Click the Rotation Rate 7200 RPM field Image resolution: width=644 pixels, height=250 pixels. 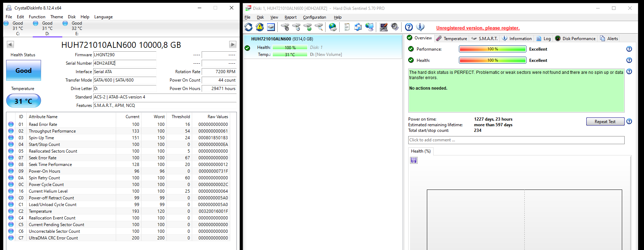[219, 72]
